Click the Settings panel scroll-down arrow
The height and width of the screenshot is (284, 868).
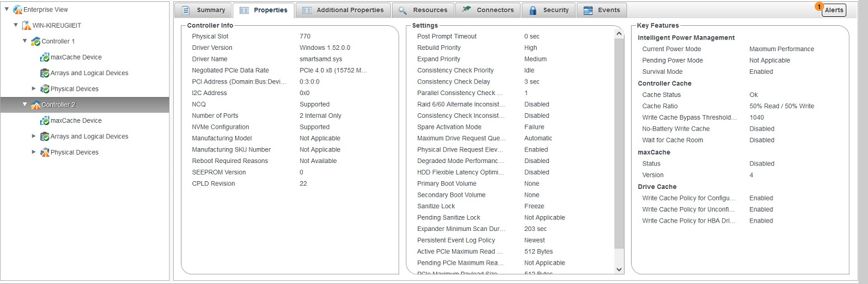click(x=619, y=269)
